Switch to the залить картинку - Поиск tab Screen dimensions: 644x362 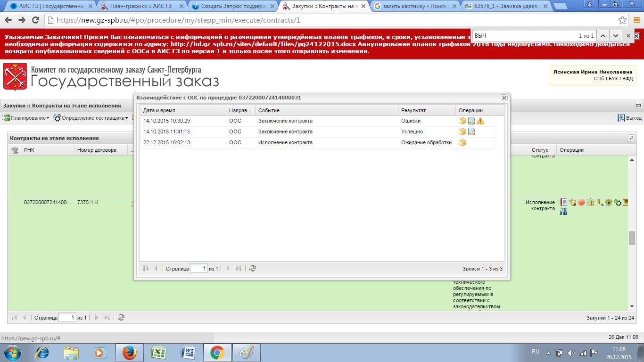(415, 7)
